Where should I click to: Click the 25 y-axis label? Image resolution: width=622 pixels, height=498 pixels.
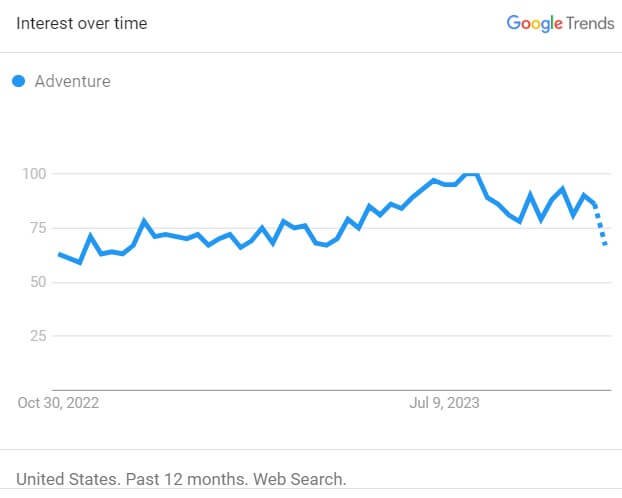38,336
